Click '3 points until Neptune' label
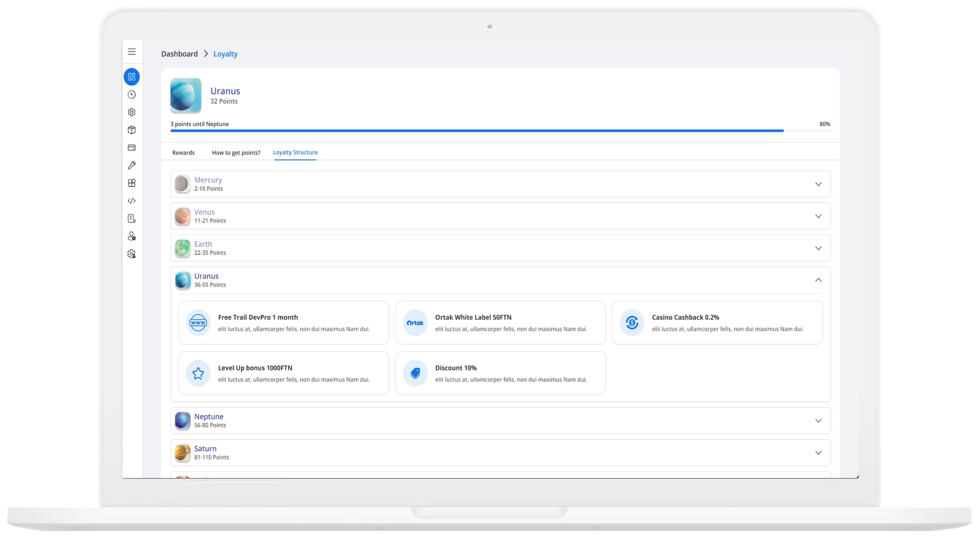 (x=200, y=124)
